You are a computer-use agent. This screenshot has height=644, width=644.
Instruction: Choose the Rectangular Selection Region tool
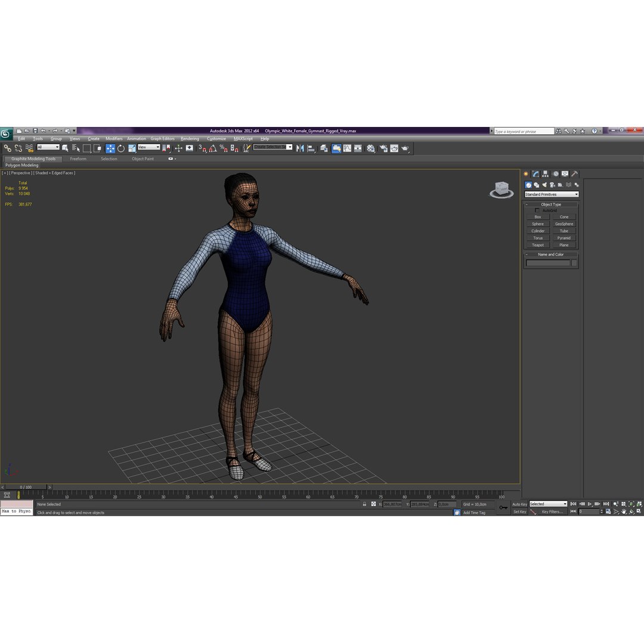[86, 148]
